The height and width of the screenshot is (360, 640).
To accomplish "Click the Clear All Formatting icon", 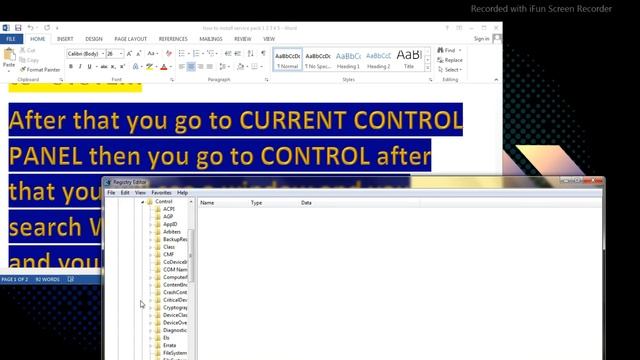I will click(x=169, y=53).
